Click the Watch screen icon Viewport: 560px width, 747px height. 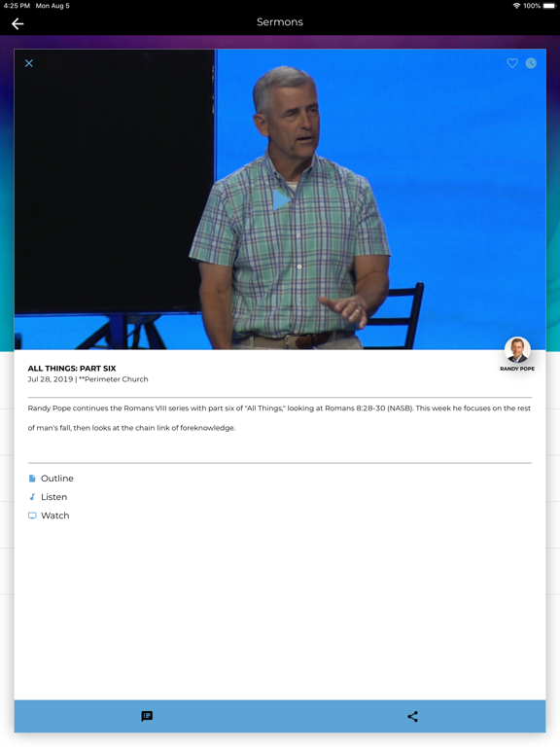coord(32,516)
